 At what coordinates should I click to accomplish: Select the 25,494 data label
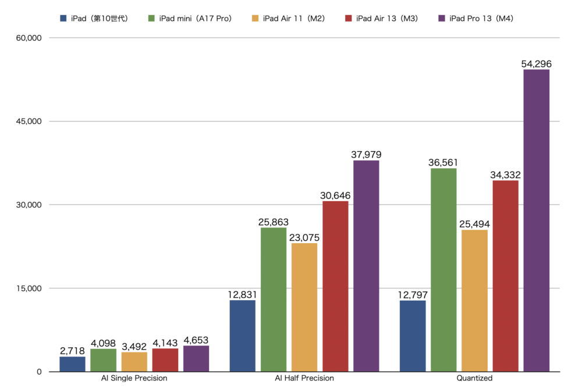(474, 224)
